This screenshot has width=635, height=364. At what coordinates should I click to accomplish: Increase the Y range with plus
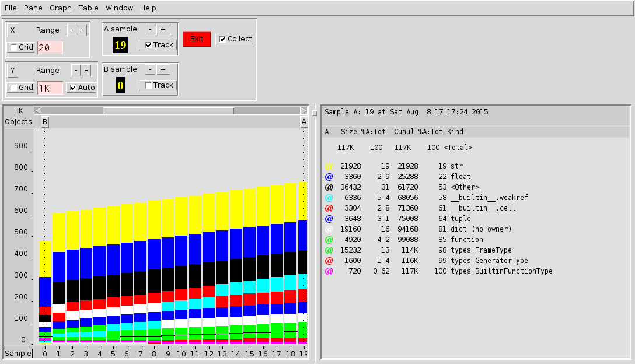[x=86, y=71]
